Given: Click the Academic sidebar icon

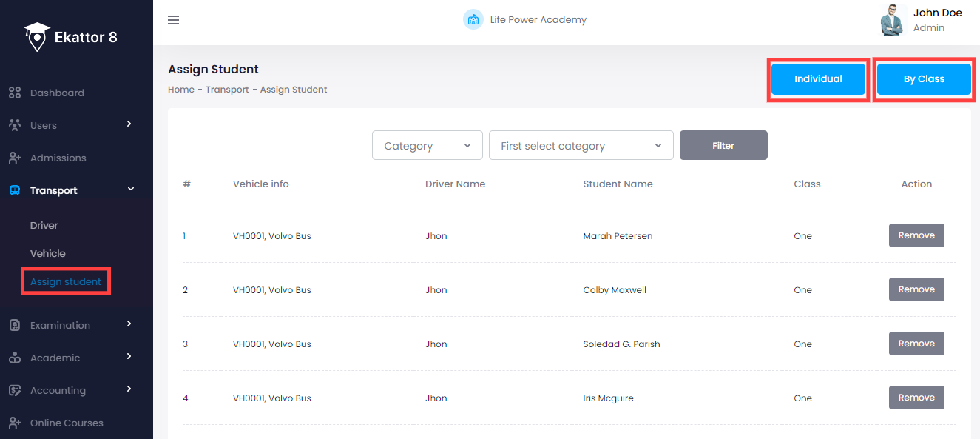Looking at the screenshot, I should (13, 358).
